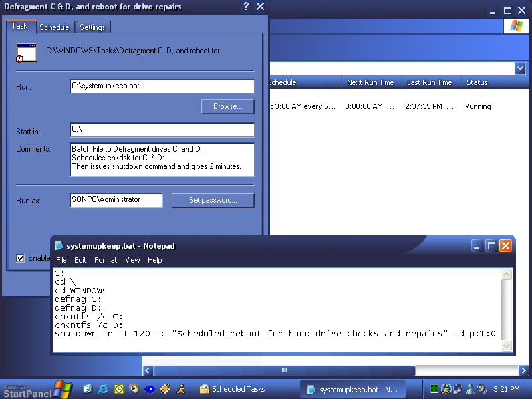Click the MSN Messenger tray icon
532x399 pixels.
click(469, 389)
